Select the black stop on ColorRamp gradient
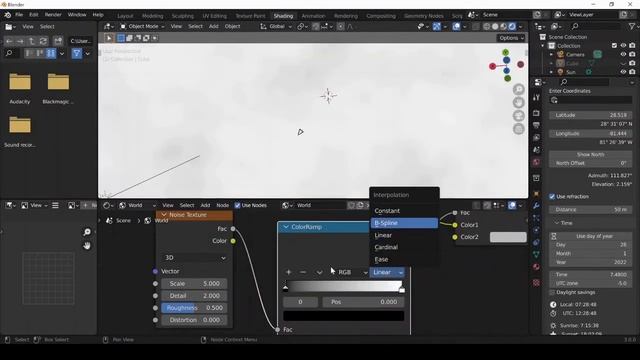The height and width of the screenshot is (360, 640). (x=286, y=289)
